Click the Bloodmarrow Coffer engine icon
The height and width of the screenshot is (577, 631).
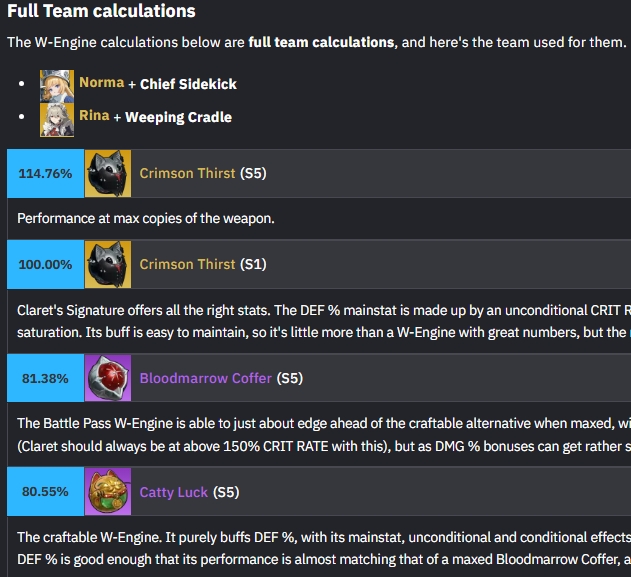point(108,378)
